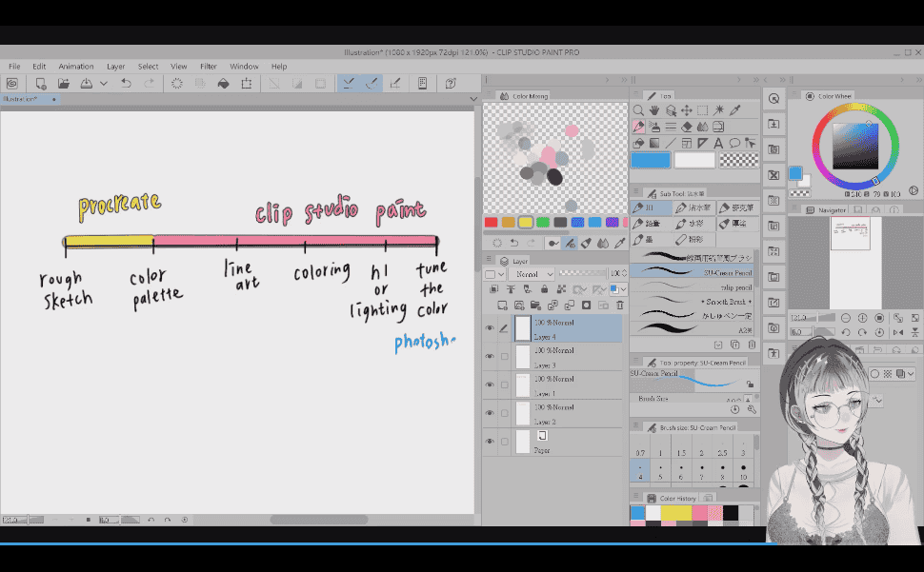Select the SU-Cream Pencil brush
Screen dimensions: 924x572
tap(692, 272)
